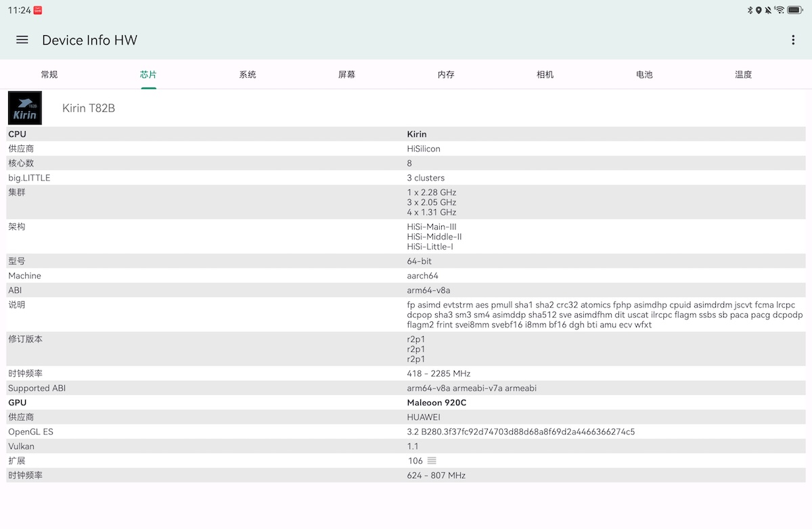Switch to the 相机 tab

pos(545,74)
